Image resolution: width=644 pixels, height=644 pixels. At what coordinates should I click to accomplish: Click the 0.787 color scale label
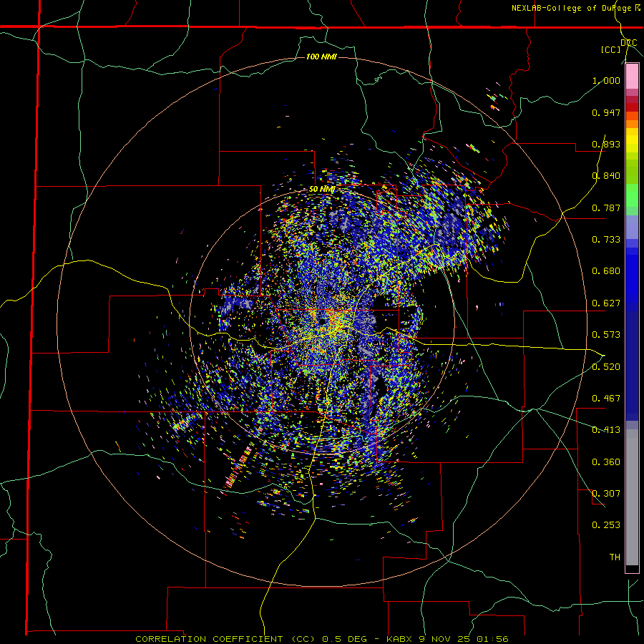[x=606, y=208]
